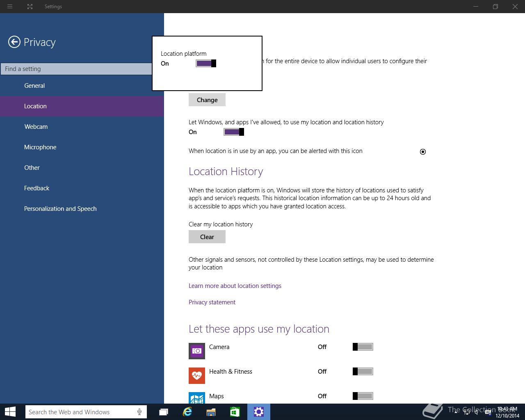Click the Health & Fitness app icon

[197, 376]
